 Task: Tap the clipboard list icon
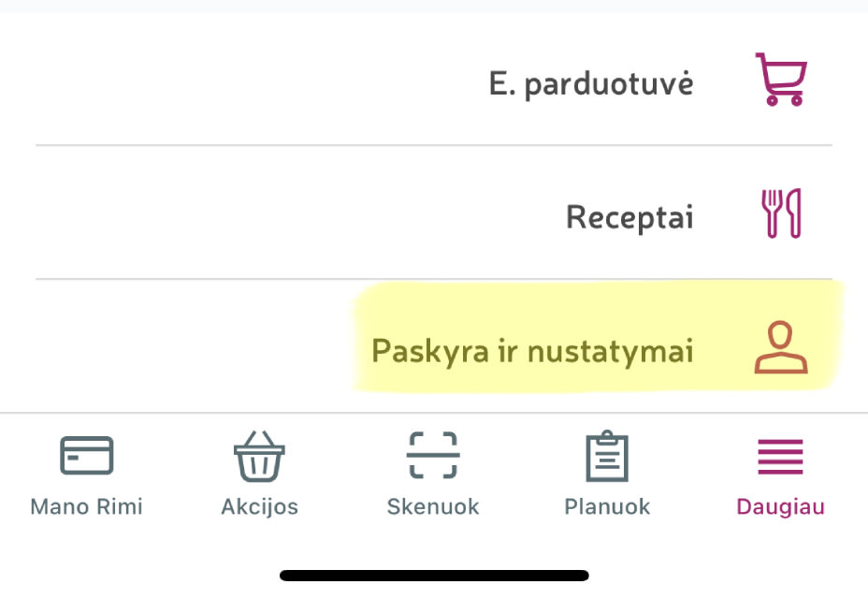coord(607,456)
